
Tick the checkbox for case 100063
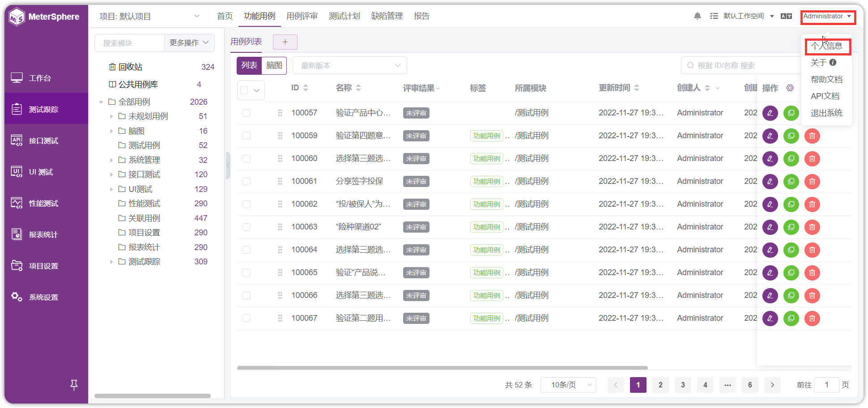(247, 227)
